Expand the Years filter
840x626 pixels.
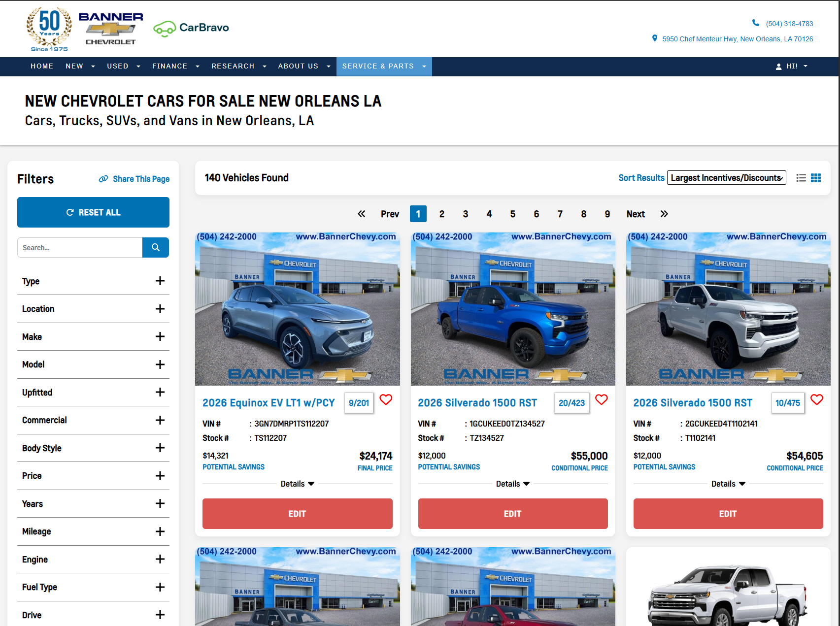[x=93, y=504]
